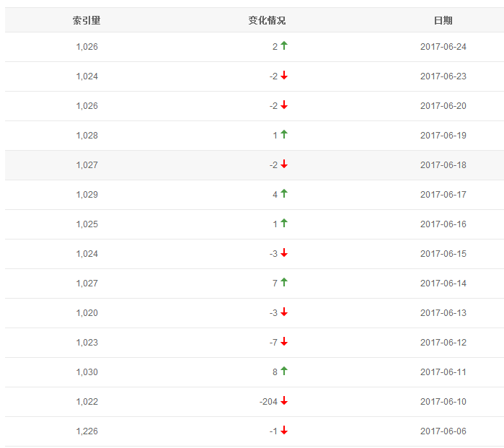The width and height of the screenshot is (504, 448).
Task: Click the 索引量 column header
Action: tap(87, 21)
